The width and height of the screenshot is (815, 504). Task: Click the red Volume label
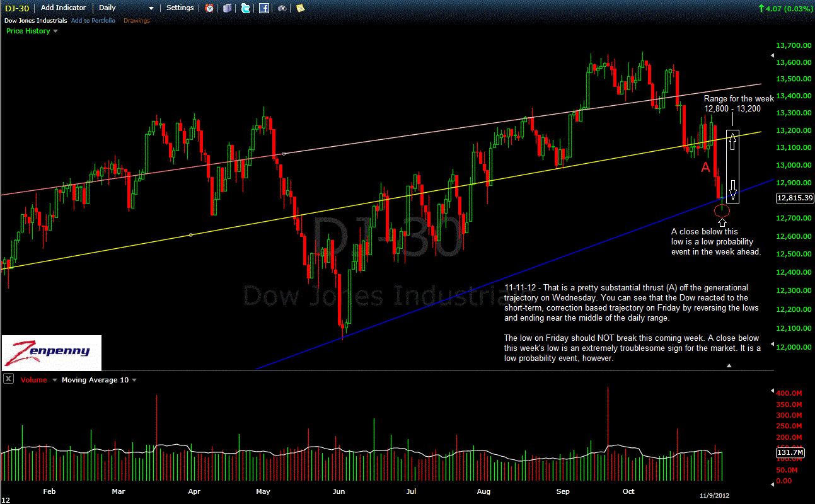coord(33,380)
